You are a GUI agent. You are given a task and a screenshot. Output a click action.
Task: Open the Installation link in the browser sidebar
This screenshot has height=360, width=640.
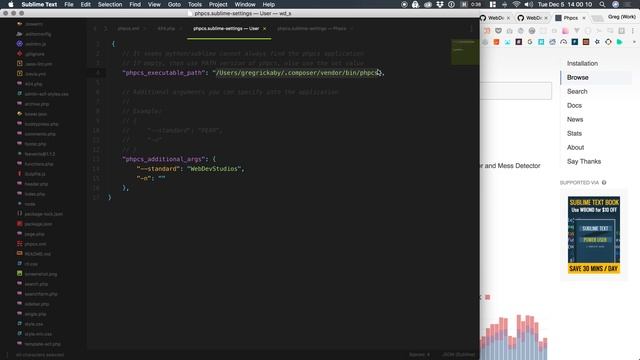click(582, 63)
